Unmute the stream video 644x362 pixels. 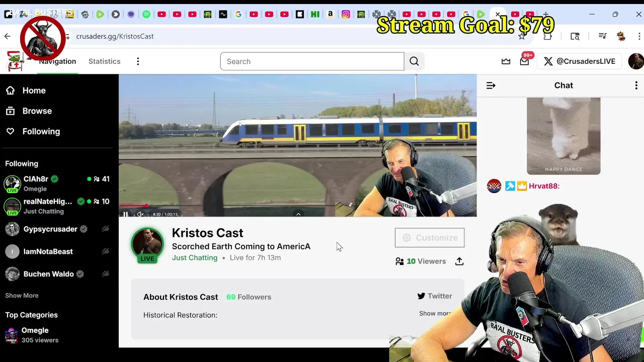pyautogui.click(x=141, y=214)
